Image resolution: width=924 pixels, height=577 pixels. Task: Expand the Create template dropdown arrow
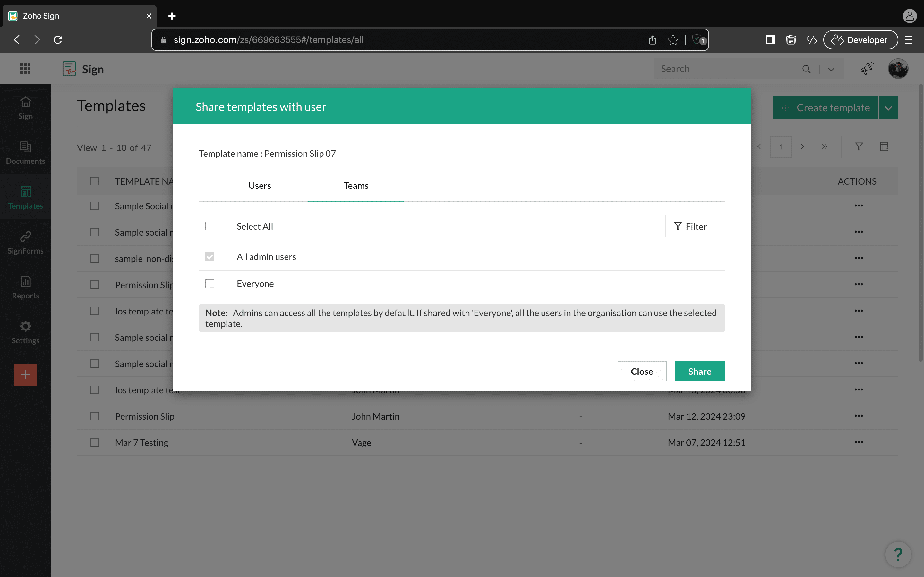888,108
